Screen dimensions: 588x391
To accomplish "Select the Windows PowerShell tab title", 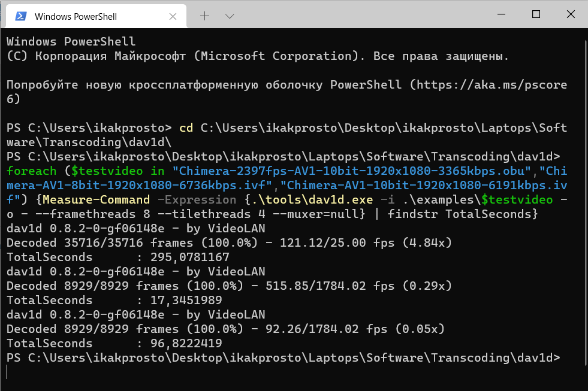I will point(76,17).
